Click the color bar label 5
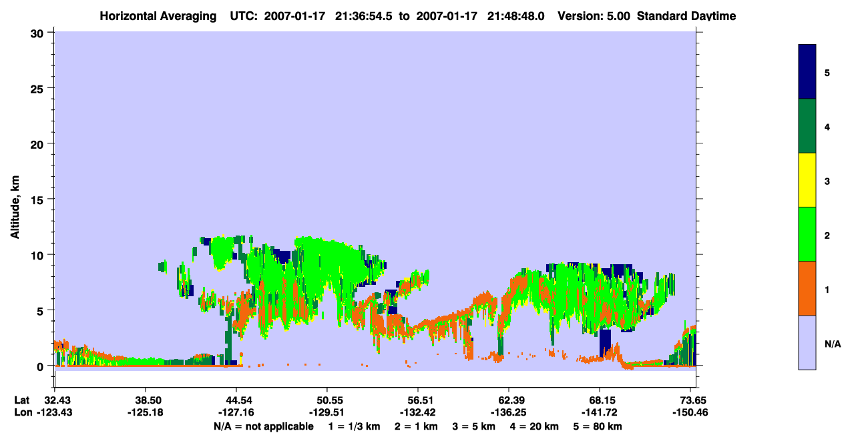This screenshot has height=445, width=868. [827, 72]
